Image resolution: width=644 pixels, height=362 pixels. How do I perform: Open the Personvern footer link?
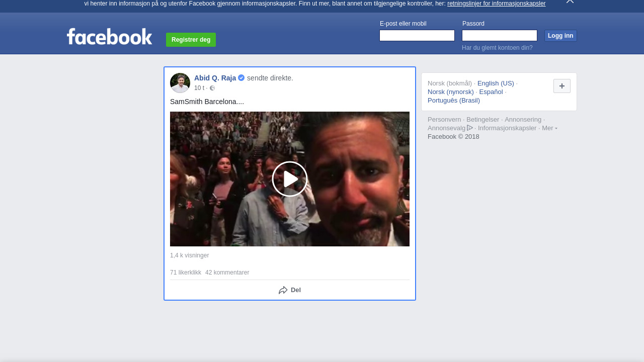(x=444, y=120)
